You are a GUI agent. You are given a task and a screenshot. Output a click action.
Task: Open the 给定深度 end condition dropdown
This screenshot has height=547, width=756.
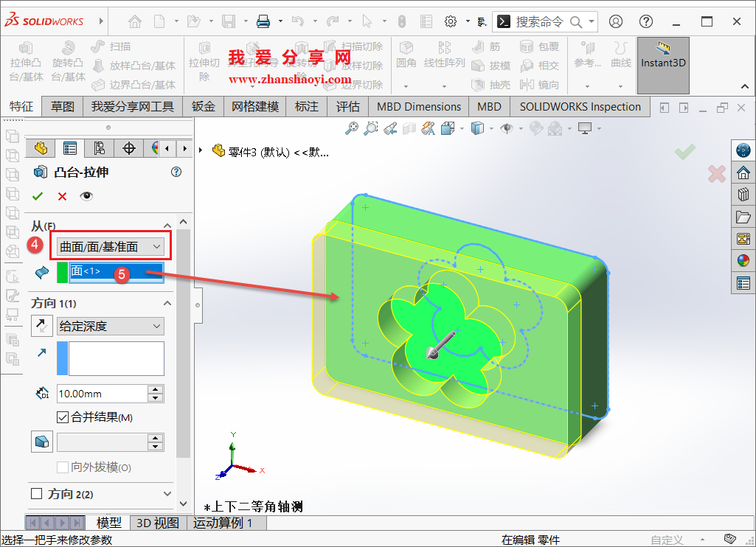coord(110,326)
